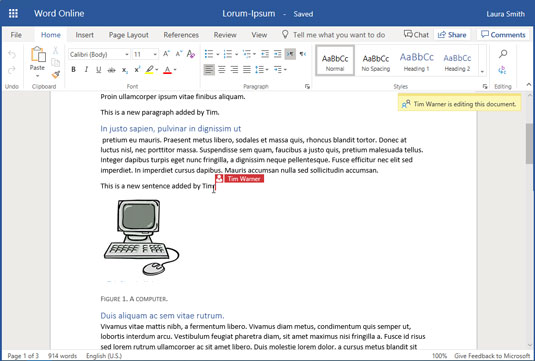The height and width of the screenshot is (361, 535).
Task: Set Right-to-left text direction
Action: 303,54
